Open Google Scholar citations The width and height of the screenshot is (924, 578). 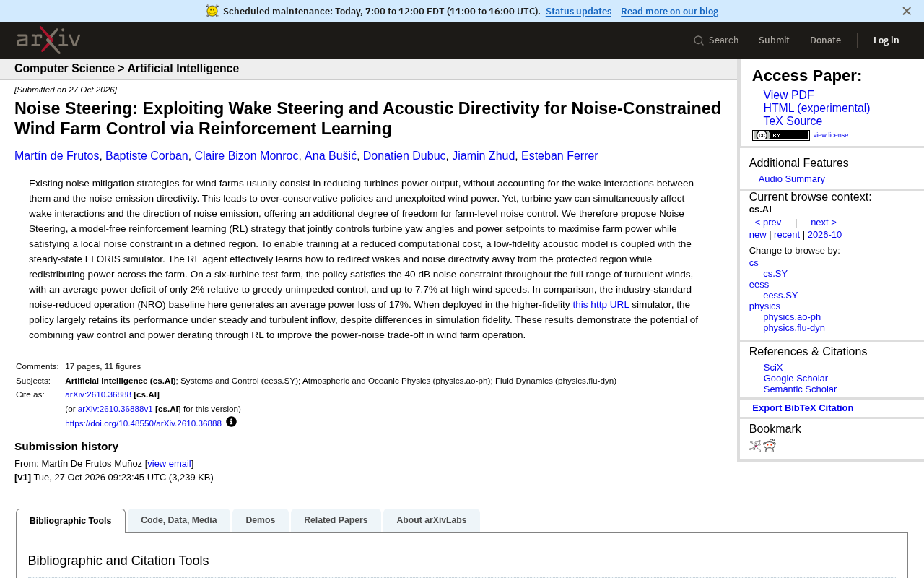[796, 379]
